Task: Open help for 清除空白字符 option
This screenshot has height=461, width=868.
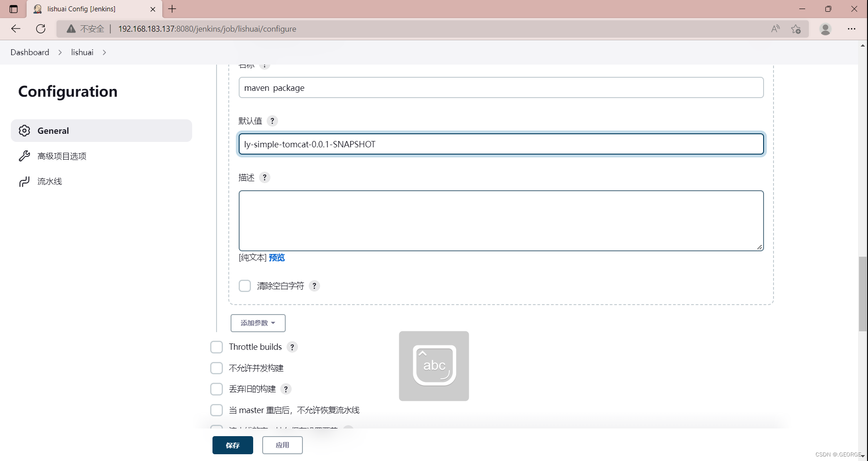Action: (x=315, y=286)
